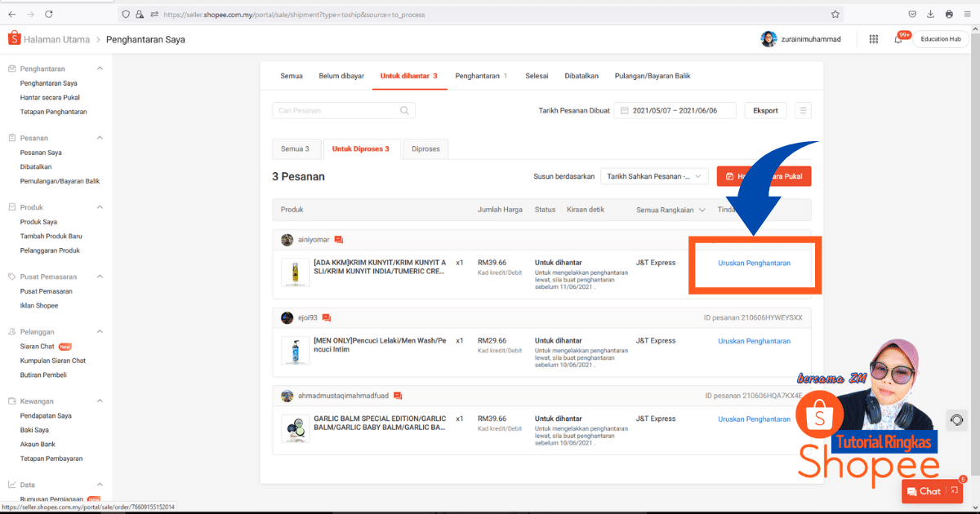Open browser downloads icon
Image resolution: width=980 pixels, height=514 pixels.
point(930,14)
